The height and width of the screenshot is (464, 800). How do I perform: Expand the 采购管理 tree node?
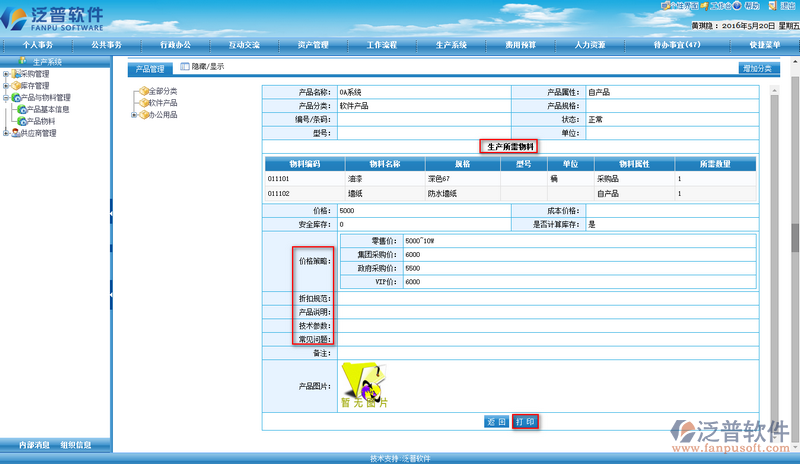(6, 74)
